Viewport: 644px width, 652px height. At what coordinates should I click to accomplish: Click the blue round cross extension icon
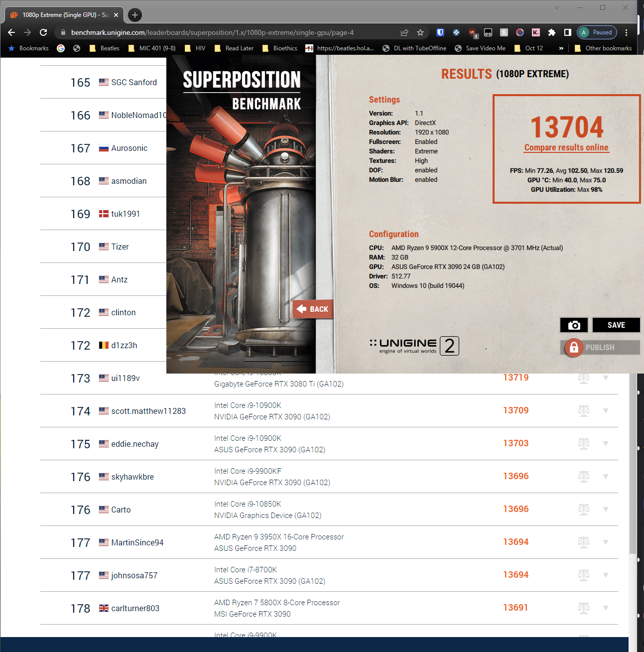pos(456,32)
